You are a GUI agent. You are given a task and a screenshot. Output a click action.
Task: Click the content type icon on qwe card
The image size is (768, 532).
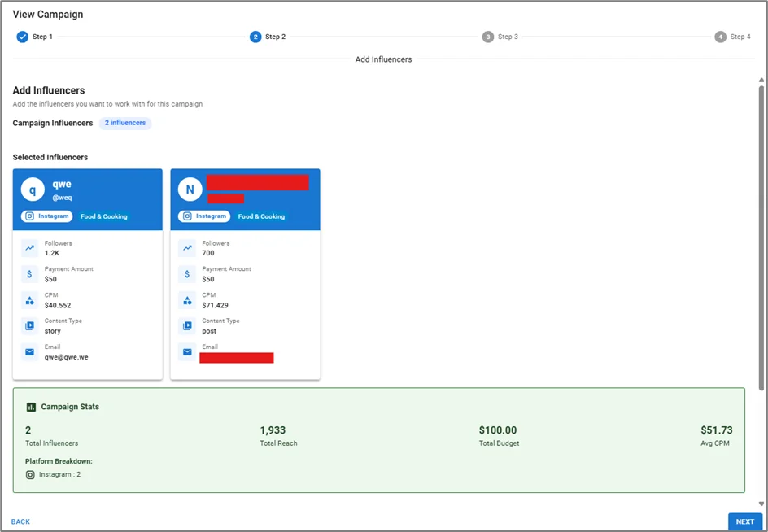(x=29, y=326)
